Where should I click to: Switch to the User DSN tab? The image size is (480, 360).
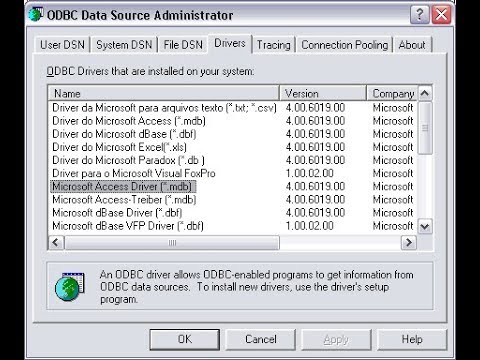tap(62, 45)
